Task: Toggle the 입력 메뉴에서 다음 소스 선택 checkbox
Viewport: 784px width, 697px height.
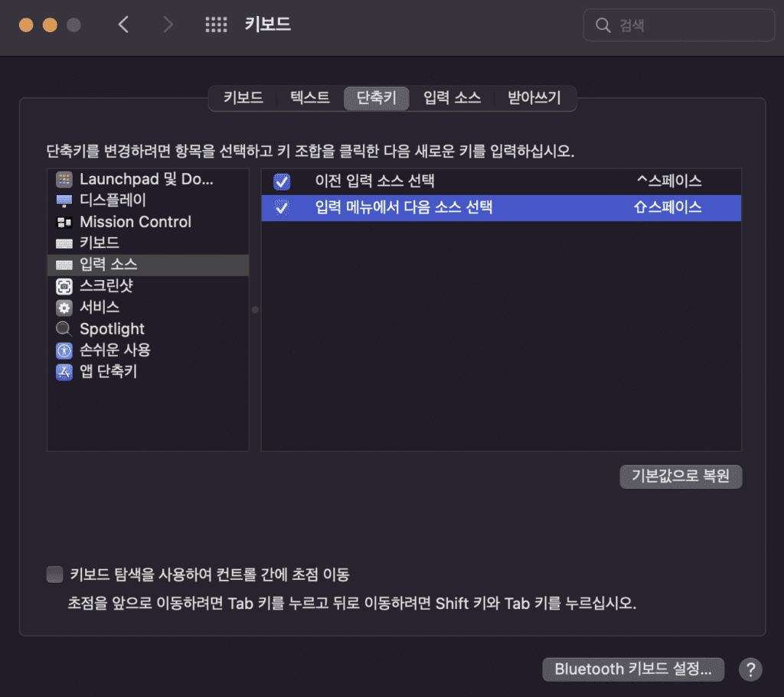Action: [282, 207]
